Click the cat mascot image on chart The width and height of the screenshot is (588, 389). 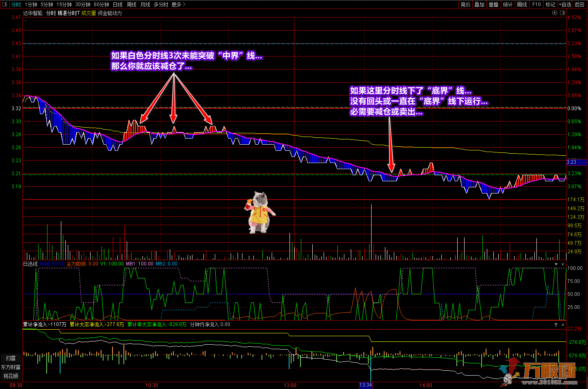260,212
